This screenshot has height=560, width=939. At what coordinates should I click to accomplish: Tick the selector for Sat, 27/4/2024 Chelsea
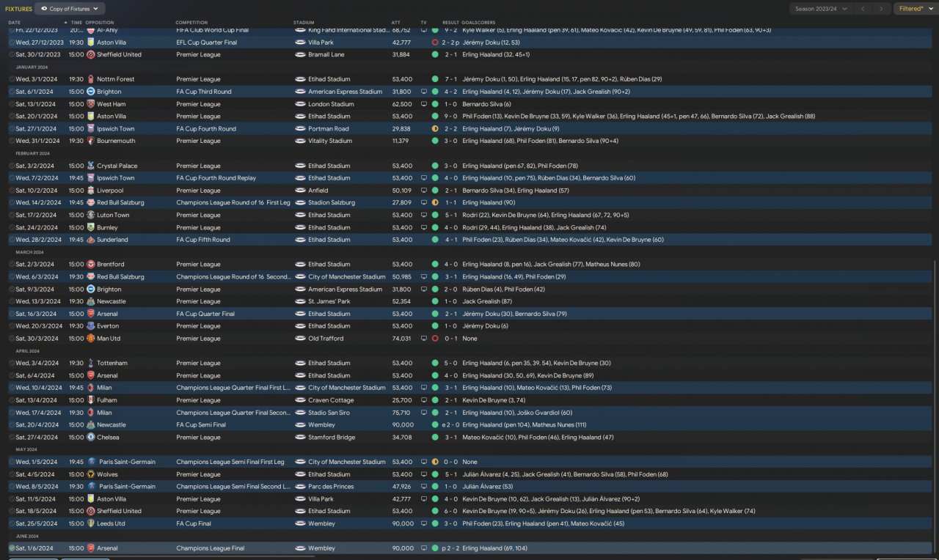(12, 437)
